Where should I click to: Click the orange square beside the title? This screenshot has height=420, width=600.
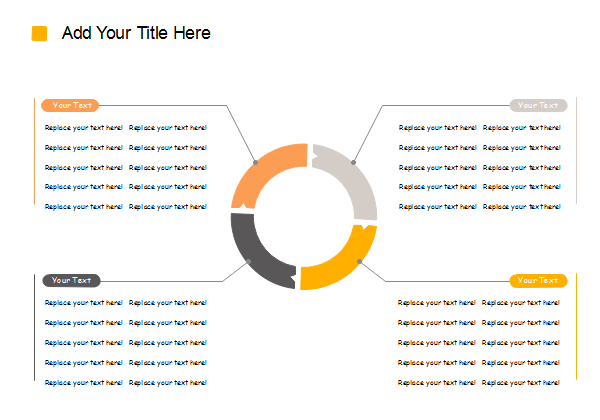[39, 33]
